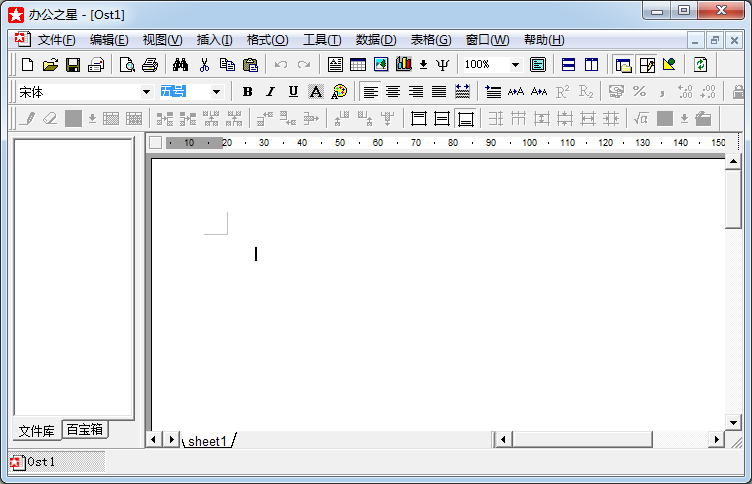The width and height of the screenshot is (752, 484).
Task: Create a new document with the blank page icon
Action: point(27,65)
